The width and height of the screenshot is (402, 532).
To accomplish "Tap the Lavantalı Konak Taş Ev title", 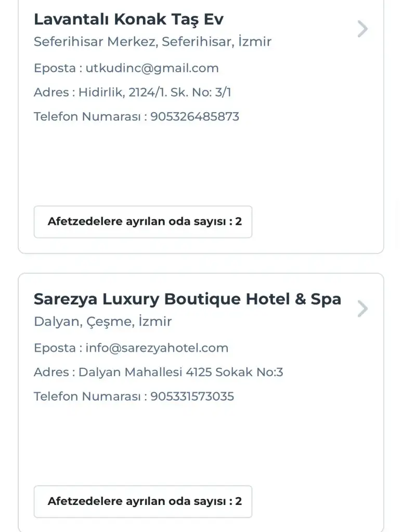I will pyautogui.click(x=128, y=19).
